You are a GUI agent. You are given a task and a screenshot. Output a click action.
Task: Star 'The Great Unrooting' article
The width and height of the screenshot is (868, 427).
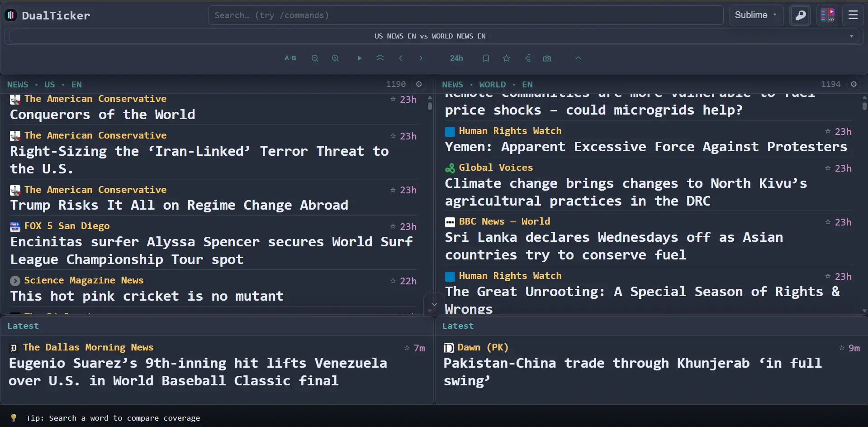[828, 276]
